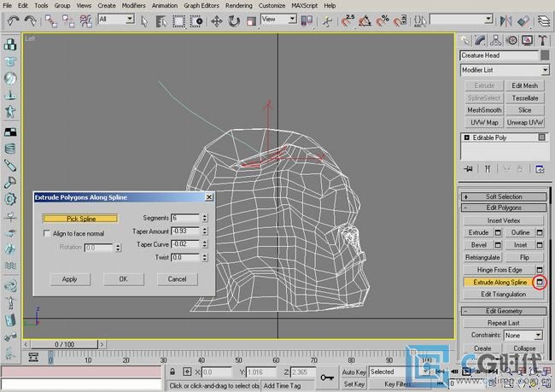Collapse the Edit Polygons rollout

tap(504, 208)
